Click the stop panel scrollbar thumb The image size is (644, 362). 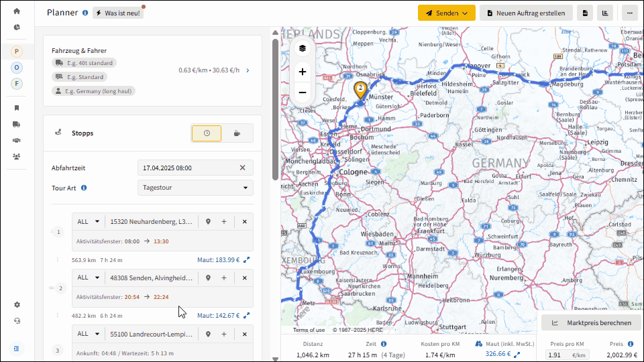click(x=275, y=109)
